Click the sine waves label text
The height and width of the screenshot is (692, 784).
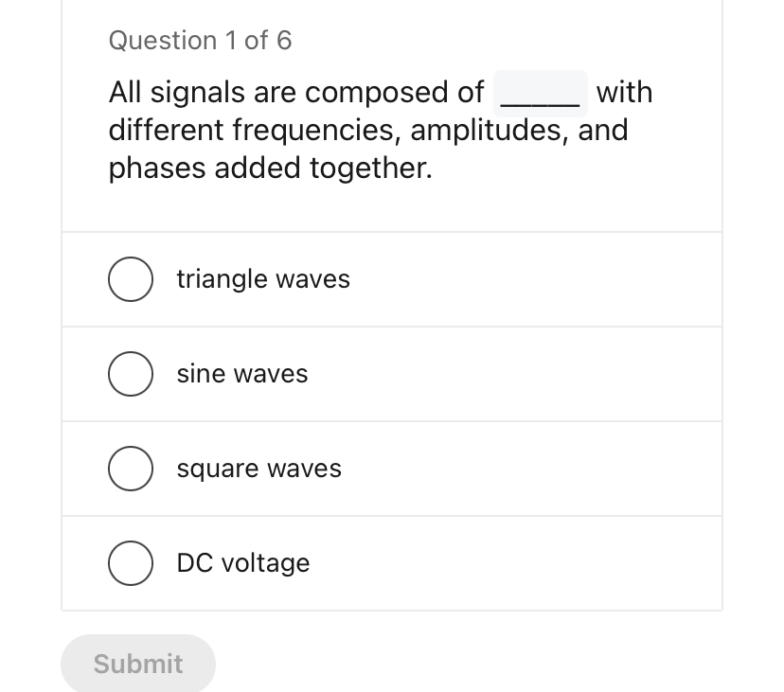pyautogui.click(x=241, y=374)
